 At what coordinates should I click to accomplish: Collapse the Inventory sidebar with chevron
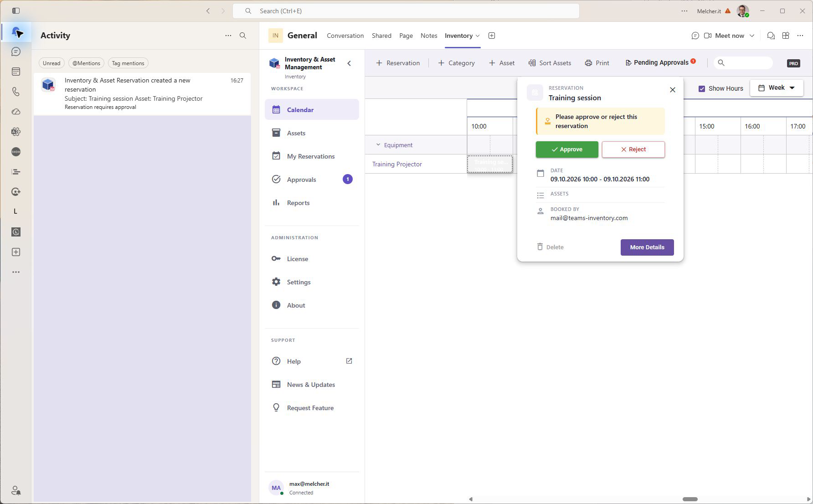[350, 63]
